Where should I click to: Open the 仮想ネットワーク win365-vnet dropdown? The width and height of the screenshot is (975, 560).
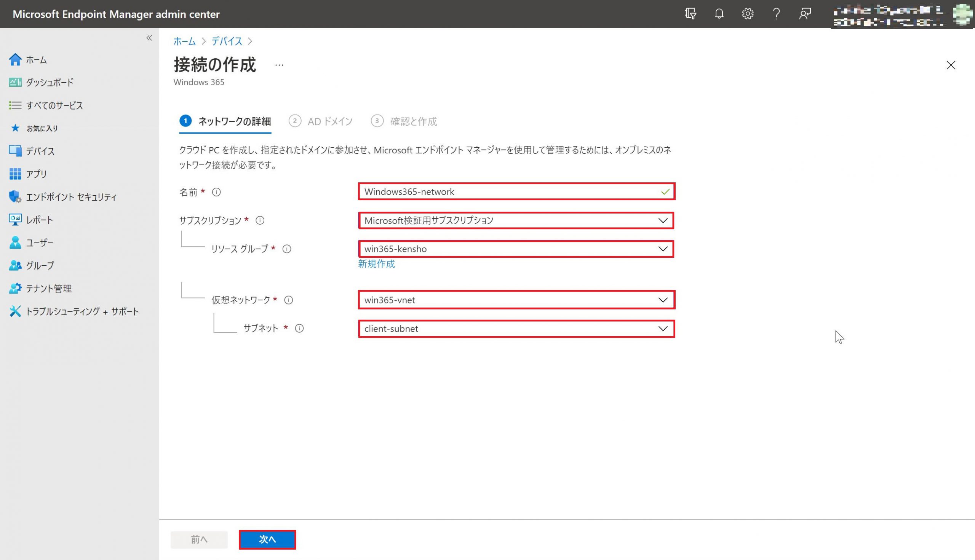pyautogui.click(x=516, y=300)
